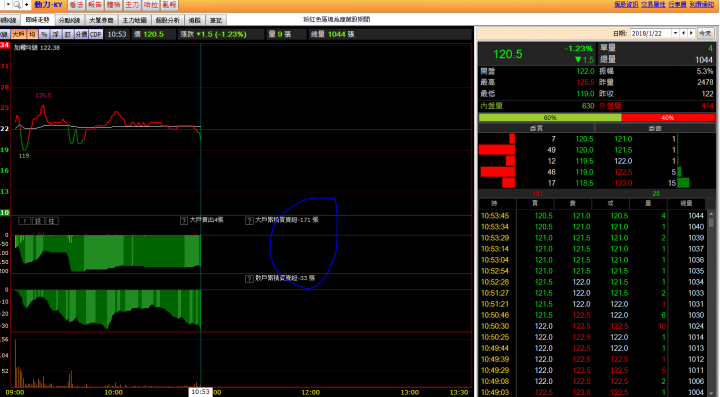Go to previous date with left arrow
The width and height of the screenshot is (720, 397).
point(683,33)
